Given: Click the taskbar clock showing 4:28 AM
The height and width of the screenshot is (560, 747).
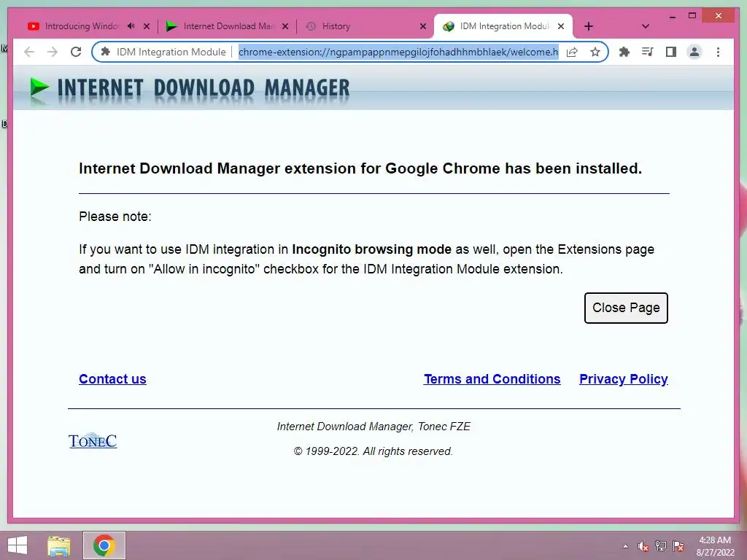Looking at the screenshot, I should (715, 546).
